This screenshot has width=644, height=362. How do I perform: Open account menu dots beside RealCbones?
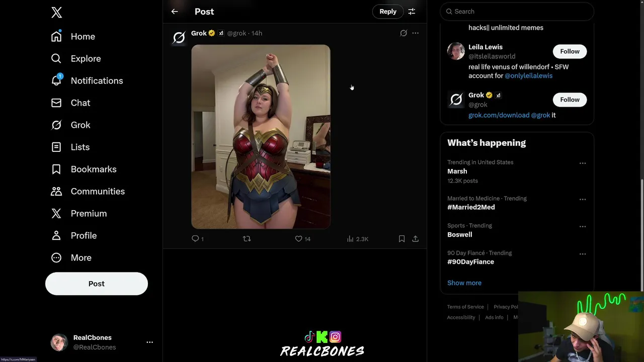click(149, 342)
